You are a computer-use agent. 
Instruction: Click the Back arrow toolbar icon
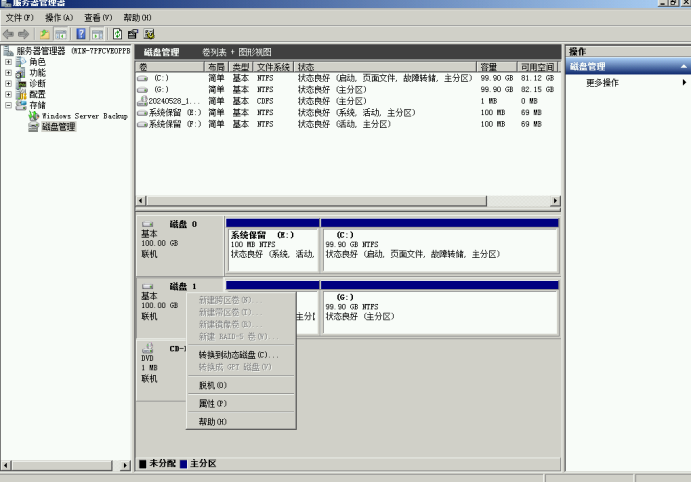pos(10,34)
